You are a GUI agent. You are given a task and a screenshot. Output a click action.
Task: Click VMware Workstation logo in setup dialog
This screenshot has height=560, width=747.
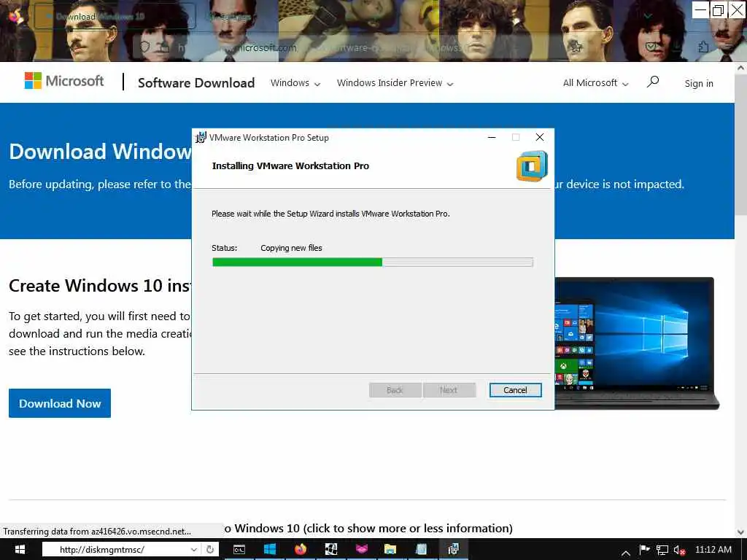(532, 166)
